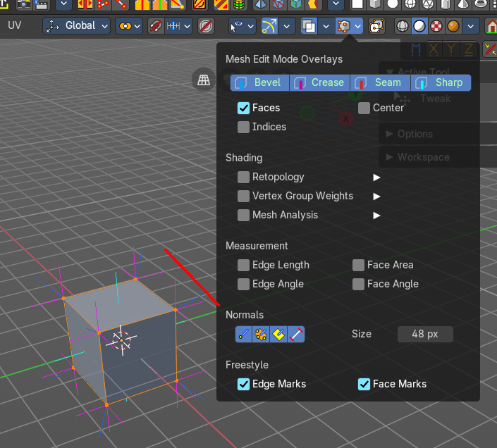Open dropdown arrow left of plane primitive
Viewport: 497px width, 448px height.
tap(336, 4)
